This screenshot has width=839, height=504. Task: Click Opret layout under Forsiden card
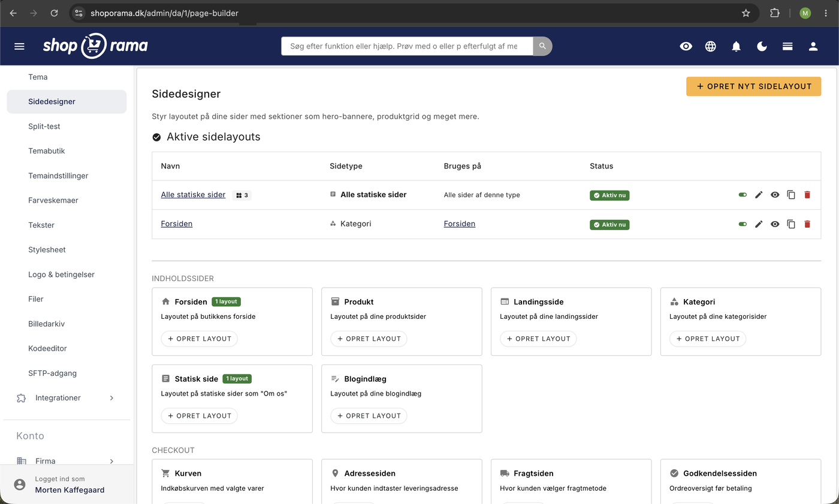[x=200, y=339]
